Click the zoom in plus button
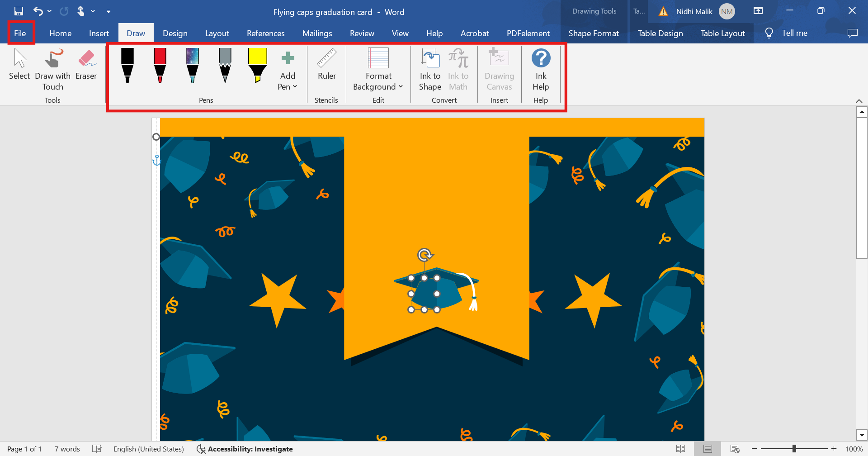 pos(834,449)
